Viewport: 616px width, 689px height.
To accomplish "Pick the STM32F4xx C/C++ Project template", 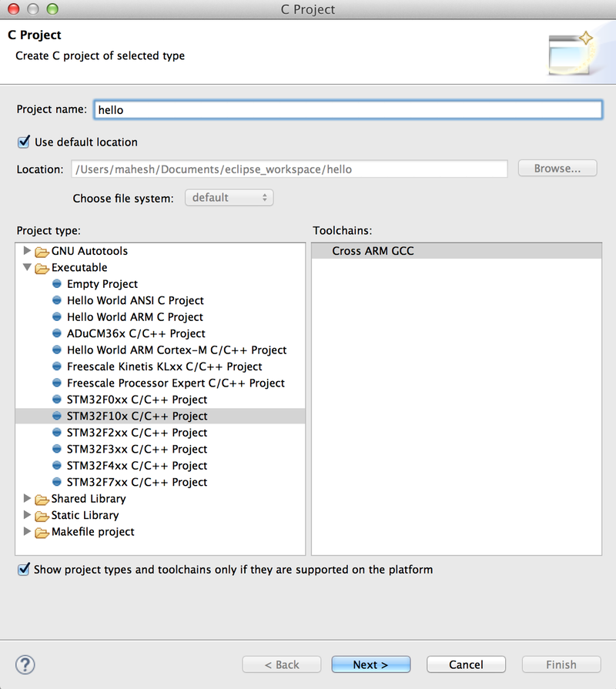I will click(x=136, y=466).
